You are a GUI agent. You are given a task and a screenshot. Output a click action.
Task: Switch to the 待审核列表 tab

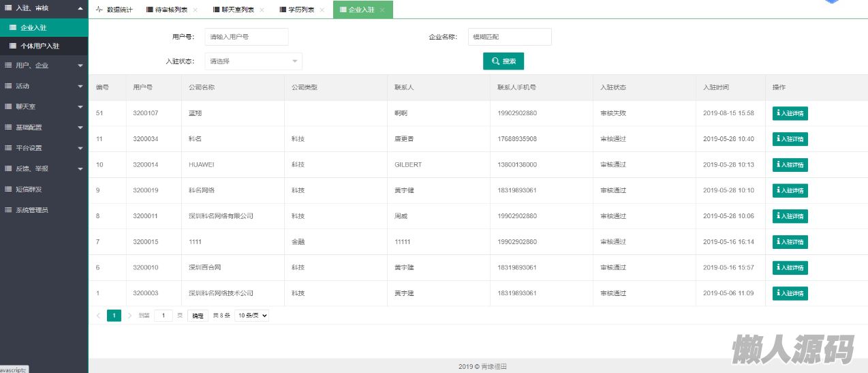coord(168,10)
